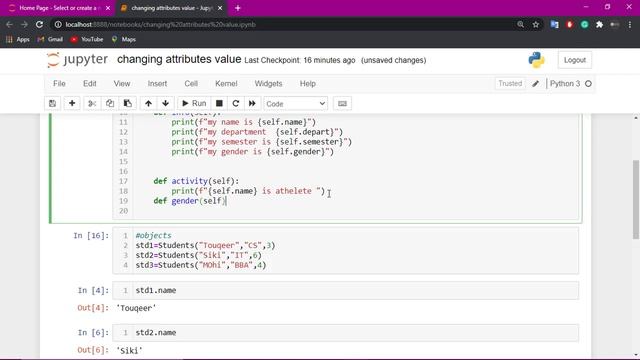Run the selected cell
Image resolution: width=640 pixels, height=360 pixels.
click(194, 104)
